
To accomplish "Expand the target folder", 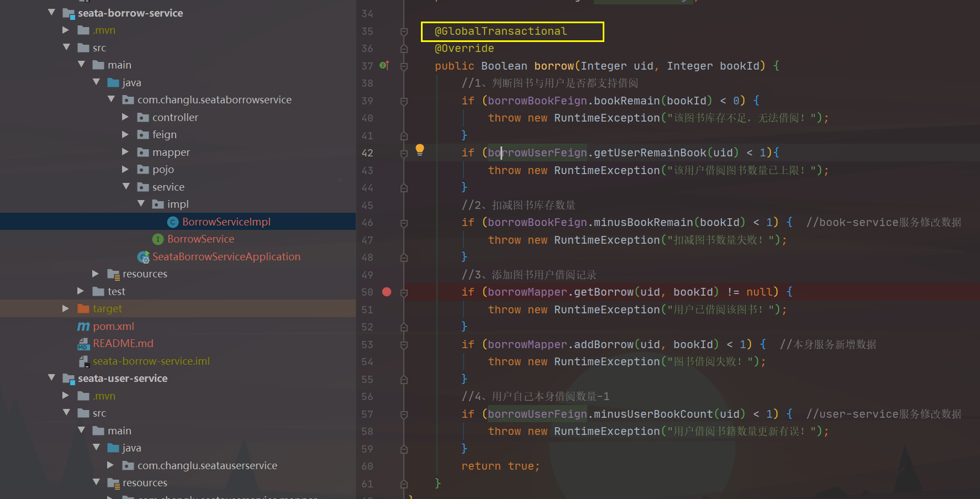I will pos(66,308).
